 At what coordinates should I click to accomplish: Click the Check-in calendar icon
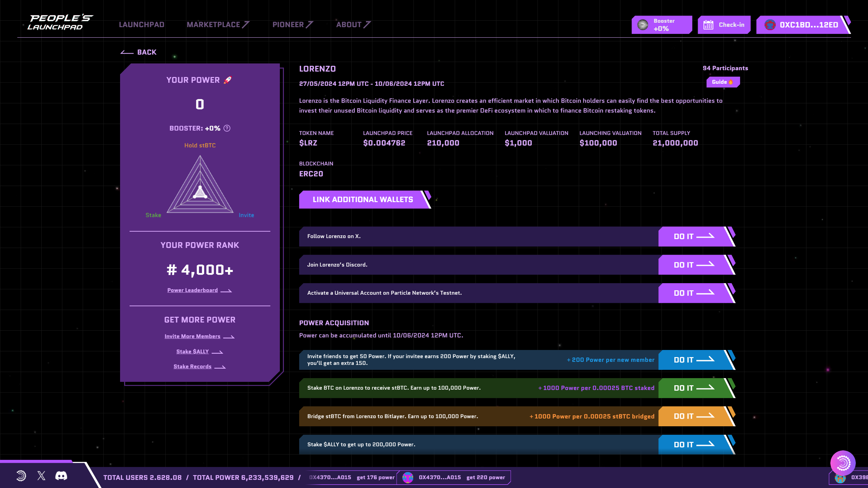[708, 25]
